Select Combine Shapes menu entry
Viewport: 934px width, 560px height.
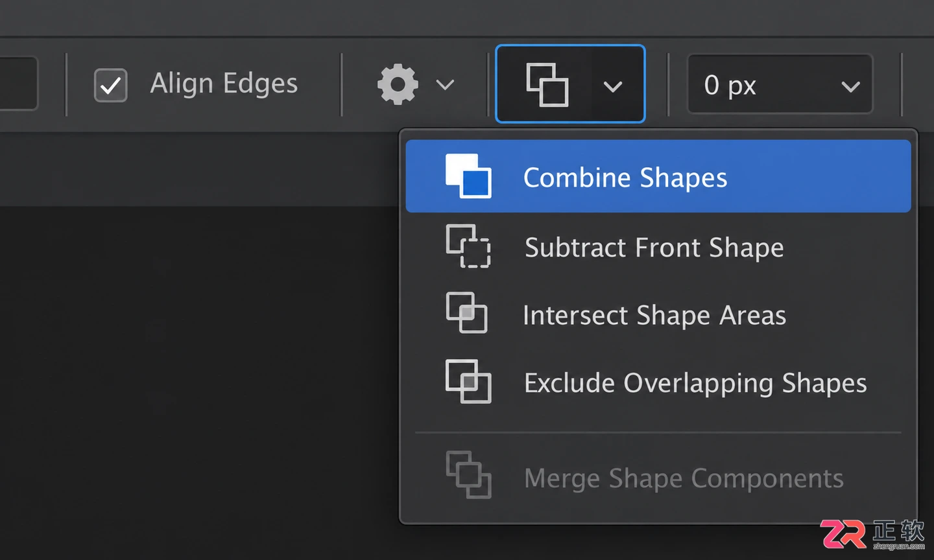(x=658, y=176)
